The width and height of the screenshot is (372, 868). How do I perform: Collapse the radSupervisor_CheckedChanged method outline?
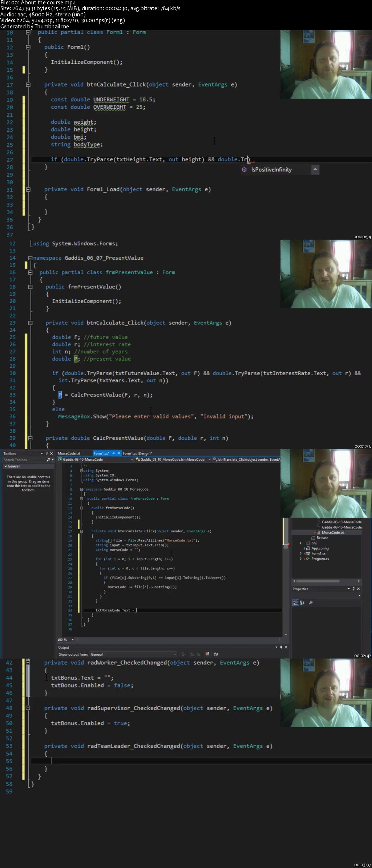coord(28,708)
